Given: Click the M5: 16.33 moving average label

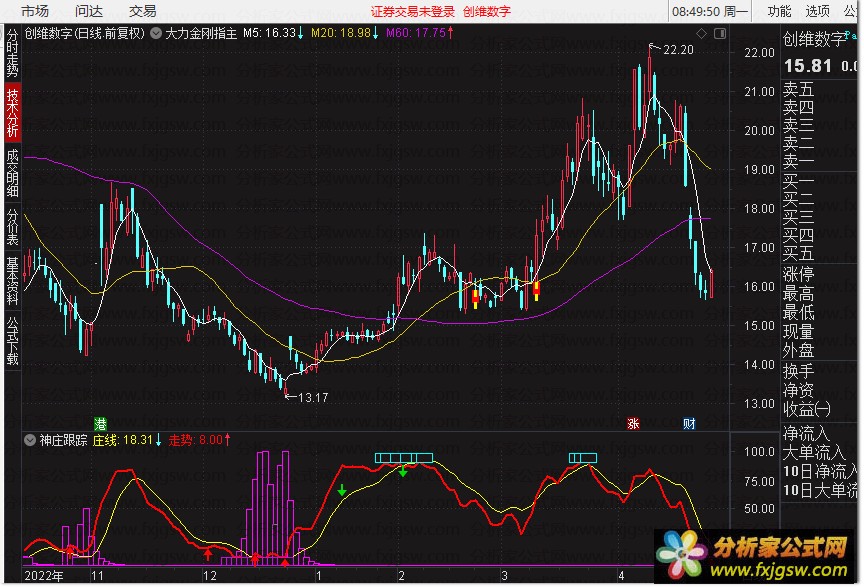Looking at the screenshot, I should (273, 34).
